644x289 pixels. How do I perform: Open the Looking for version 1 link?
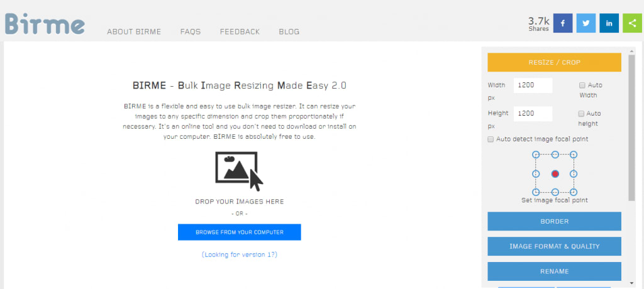pos(240,254)
